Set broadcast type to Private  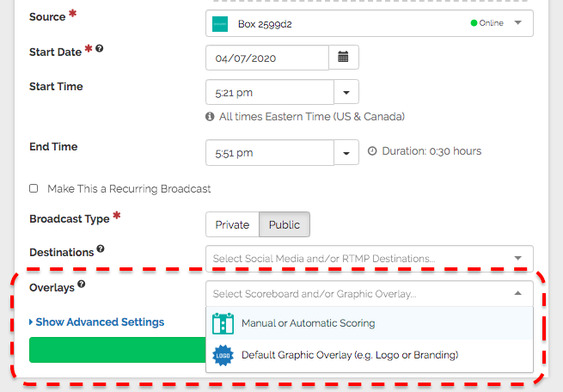point(232,224)
